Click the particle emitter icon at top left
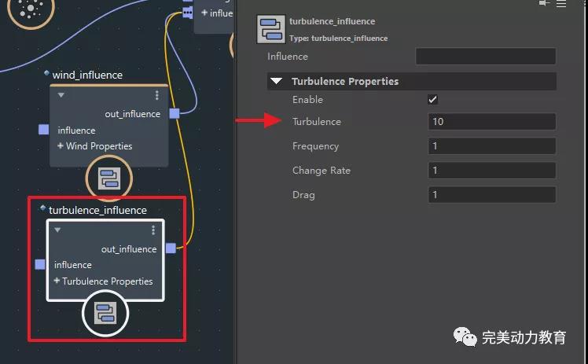 (31, 9)
